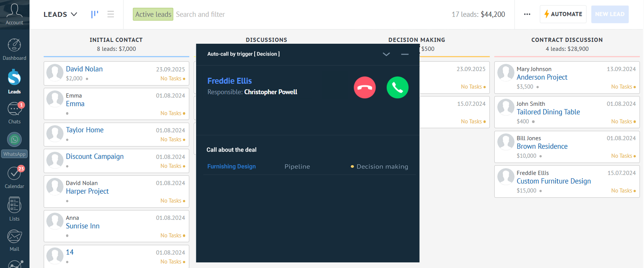
Task: Accept the incoming call with green button
Action: pos(397,87)
